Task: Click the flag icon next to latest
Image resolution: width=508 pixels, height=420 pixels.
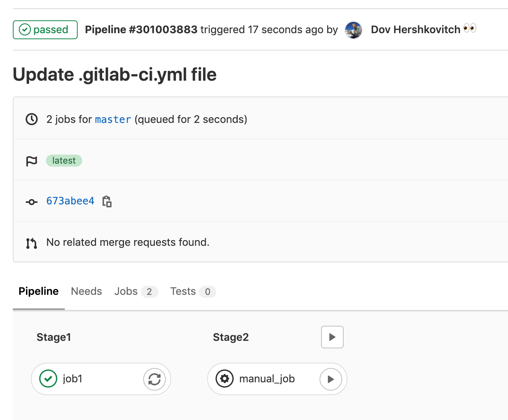Action: tap(32, 161)
